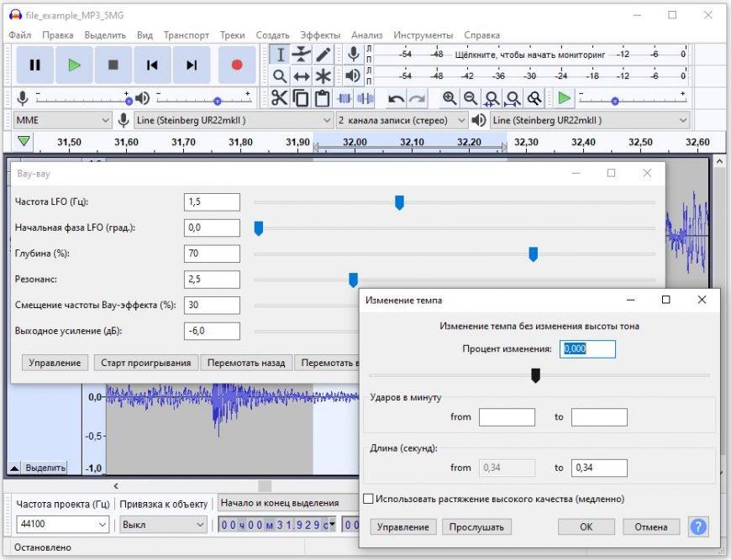Click the Прослушать preview button
This screenshot has height=560, width=731.
[476, 527]
